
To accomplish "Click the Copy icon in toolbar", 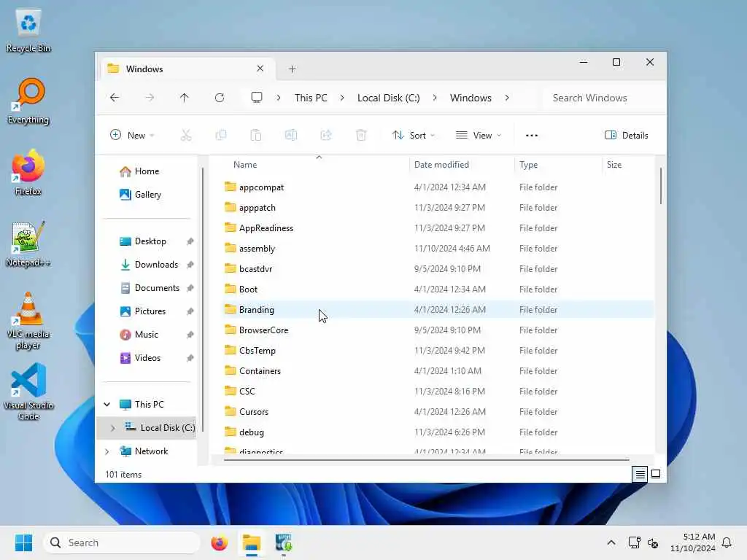I will (220, 135).
